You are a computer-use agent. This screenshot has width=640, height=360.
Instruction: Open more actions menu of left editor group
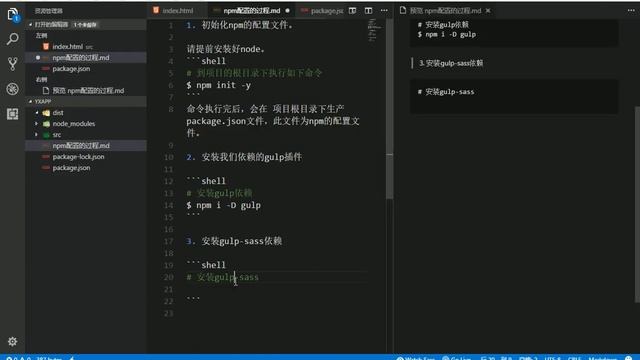point(384,11)
